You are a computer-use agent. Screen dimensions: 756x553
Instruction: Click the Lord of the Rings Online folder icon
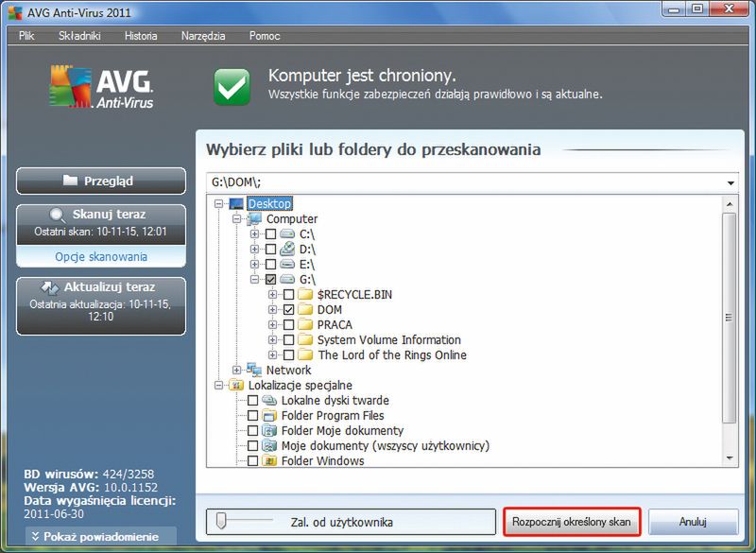305,354
